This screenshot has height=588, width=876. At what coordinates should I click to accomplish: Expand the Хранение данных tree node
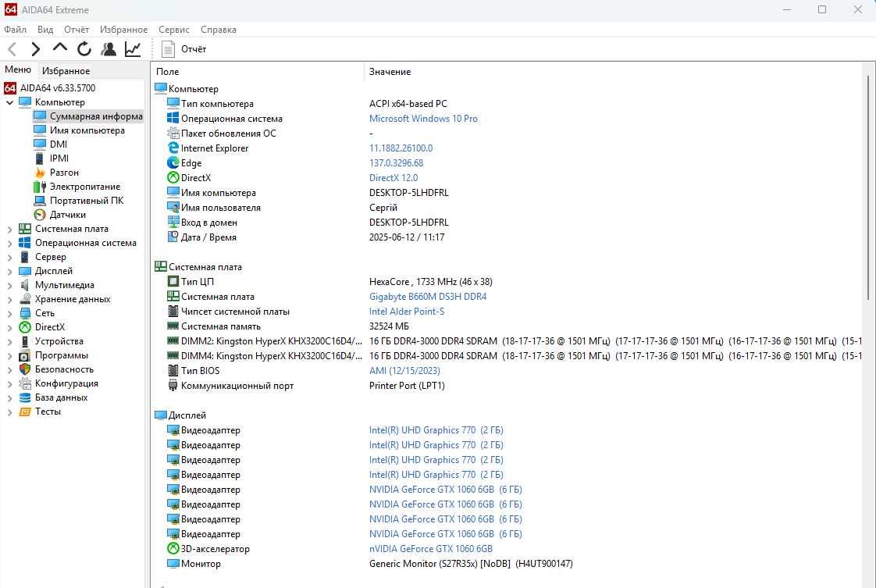point(9,300)
